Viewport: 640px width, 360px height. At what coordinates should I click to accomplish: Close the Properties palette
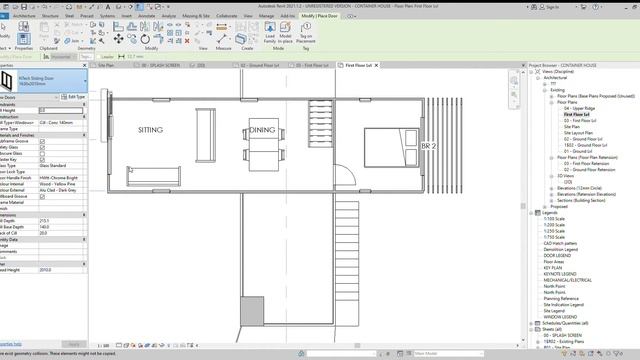(x=84, y=65)
